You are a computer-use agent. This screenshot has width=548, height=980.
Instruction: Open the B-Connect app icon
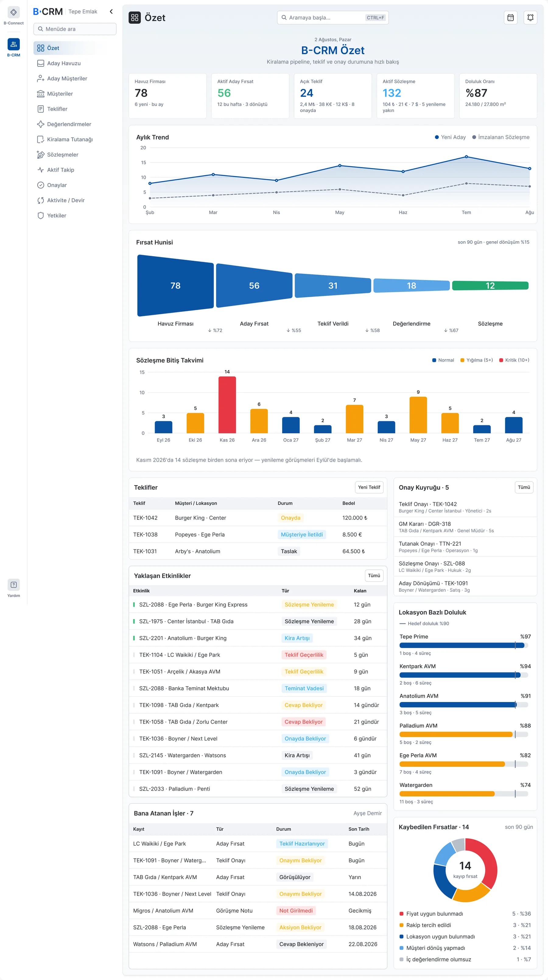pos(13,12)
